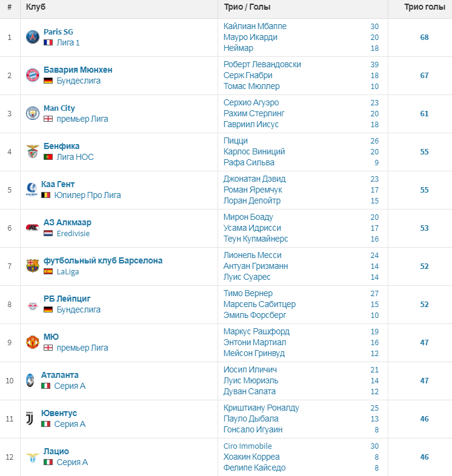Click the Juventus logo

pos(30,418)
